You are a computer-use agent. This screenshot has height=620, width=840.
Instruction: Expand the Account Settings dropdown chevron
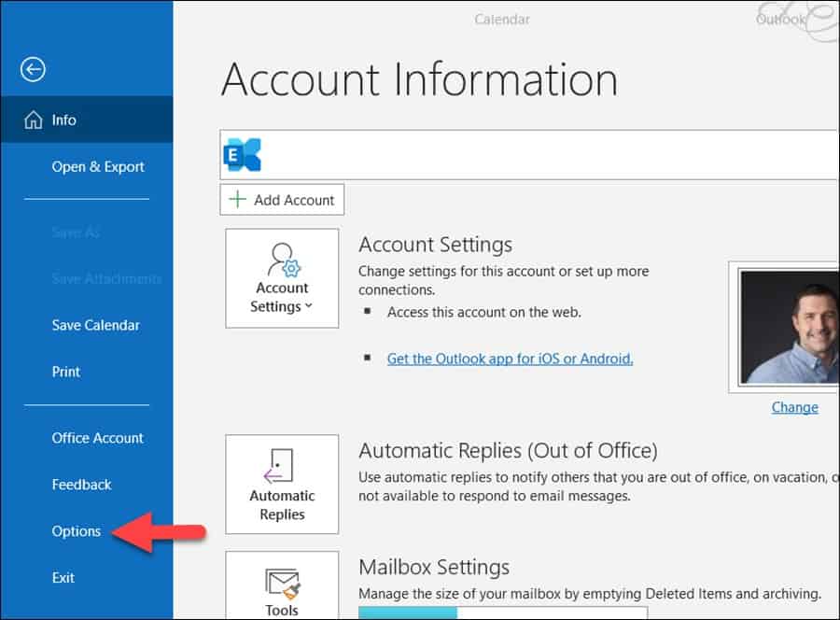coord(309,306)
